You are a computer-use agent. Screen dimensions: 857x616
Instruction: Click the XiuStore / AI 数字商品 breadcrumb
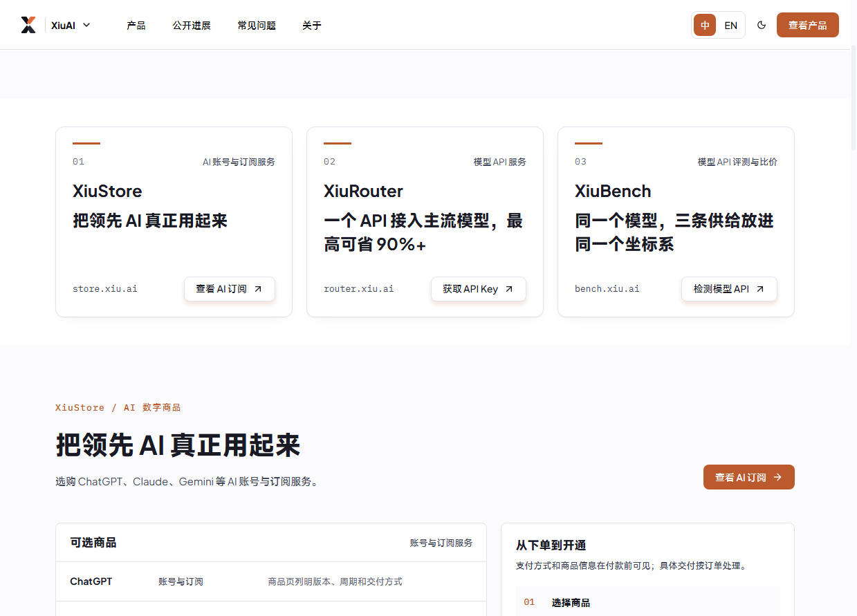pos(118,408)
